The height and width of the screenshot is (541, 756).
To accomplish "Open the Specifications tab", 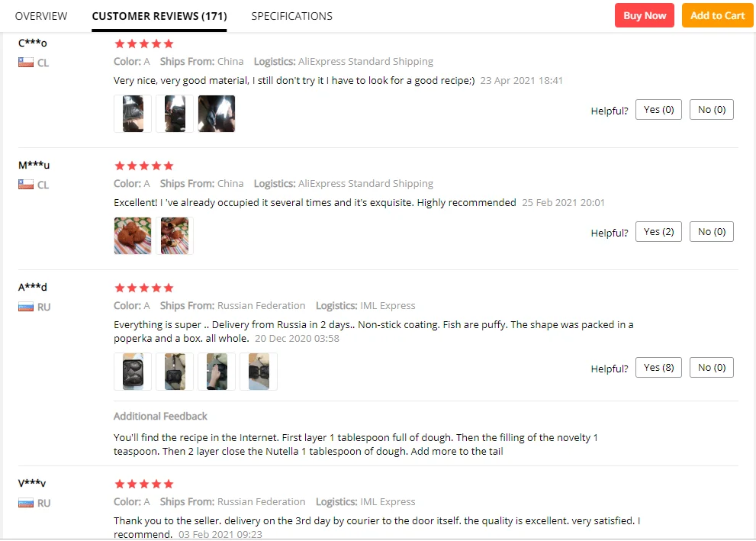I will pos(291,16).
